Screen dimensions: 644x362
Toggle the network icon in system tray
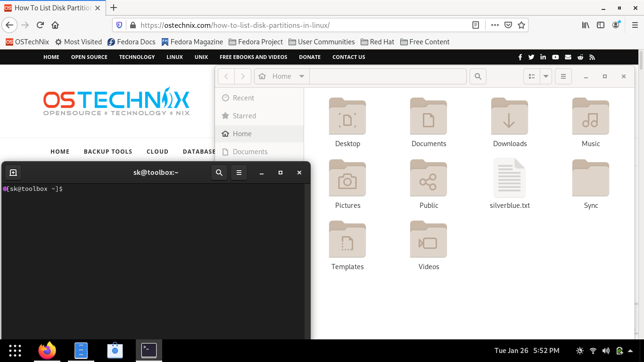(593, 351)
